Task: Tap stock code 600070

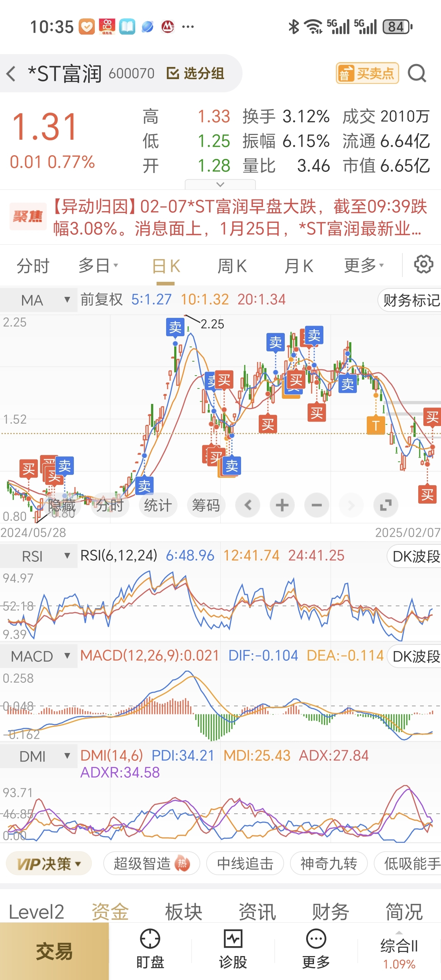Action: tap(132, 74)
